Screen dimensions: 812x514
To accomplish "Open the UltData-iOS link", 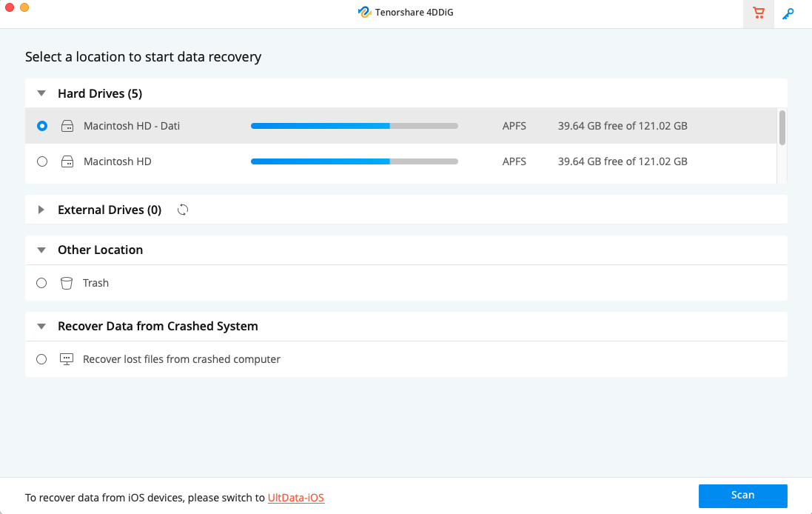I will [296, 498].
